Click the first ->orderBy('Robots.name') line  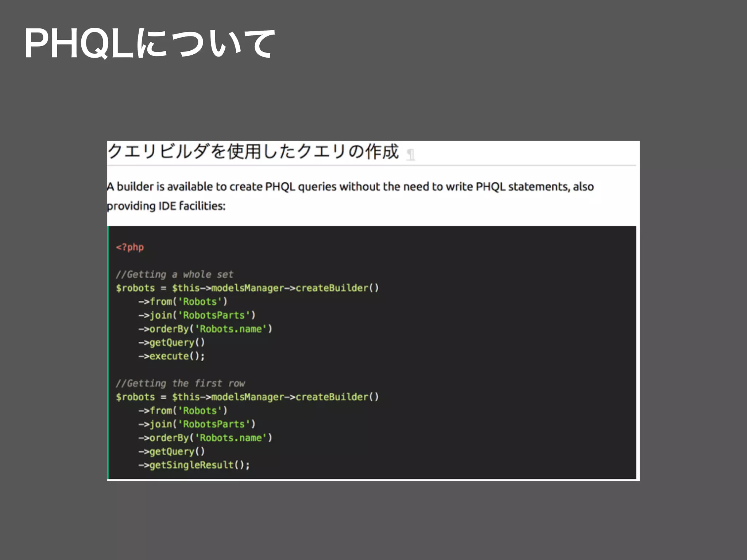(205, 329)
